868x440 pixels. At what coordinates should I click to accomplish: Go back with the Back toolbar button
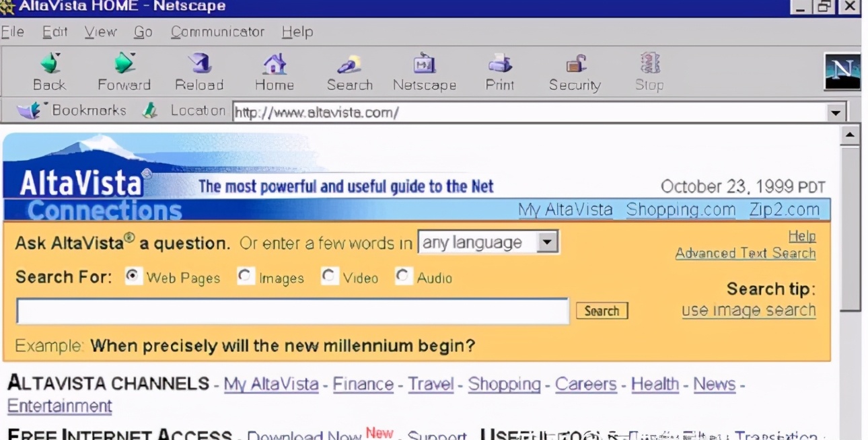[49, 73]
